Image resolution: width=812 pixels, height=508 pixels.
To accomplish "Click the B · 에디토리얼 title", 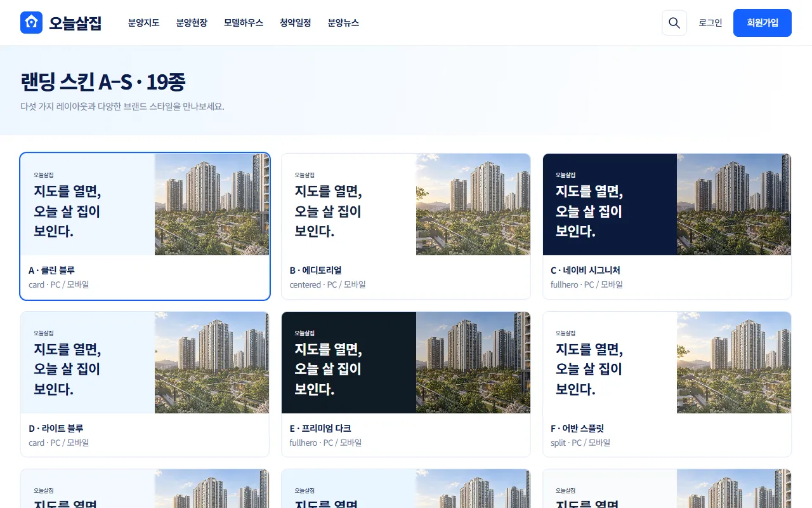I will point(316,271).
